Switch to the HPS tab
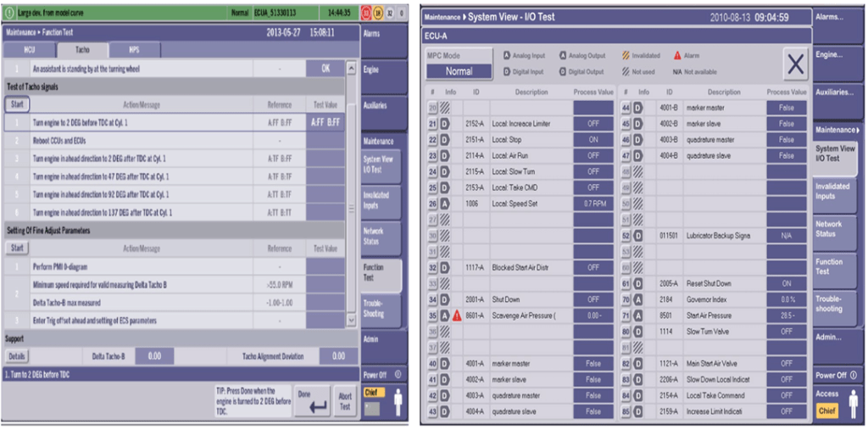Screen dimensions: 868x431 [135, 50]
